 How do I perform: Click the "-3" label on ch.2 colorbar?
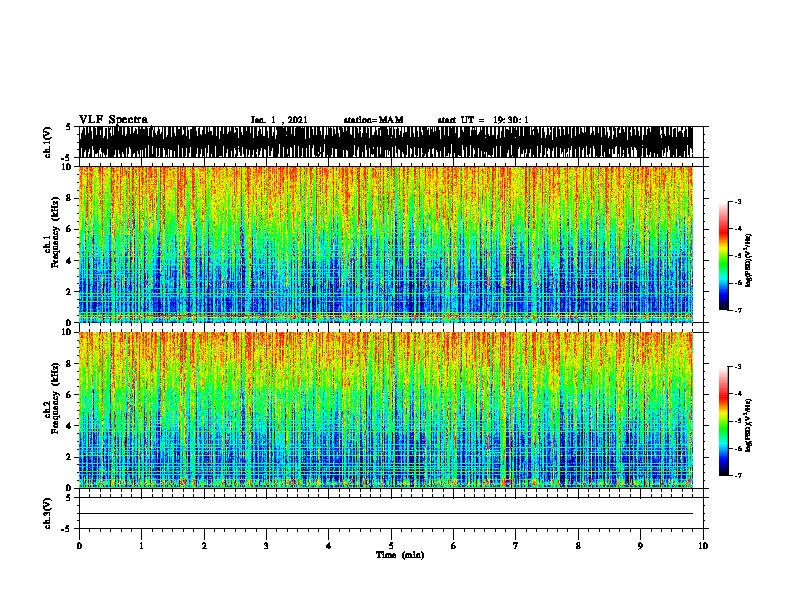737,367
